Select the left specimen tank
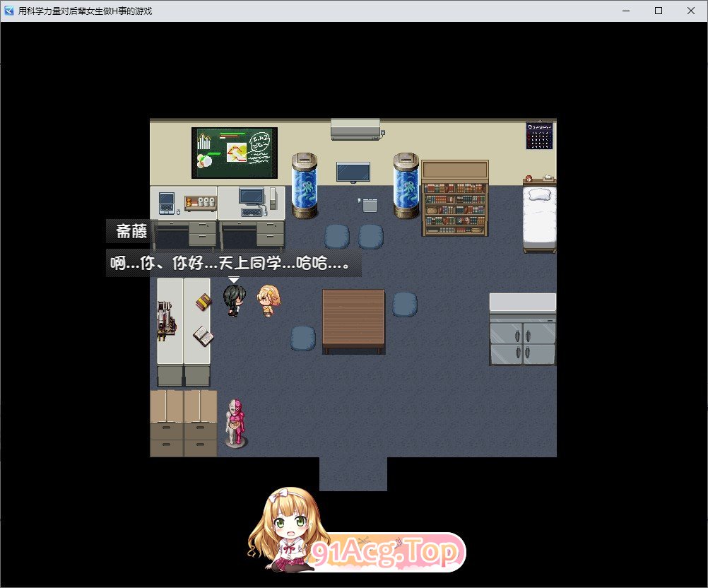This screenshot has height=588, width=708. click(x=305, y=184)
